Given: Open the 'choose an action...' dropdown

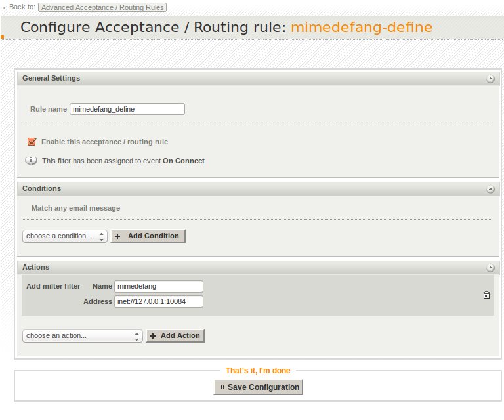Looking at the screenshot, I should point(82,335).
